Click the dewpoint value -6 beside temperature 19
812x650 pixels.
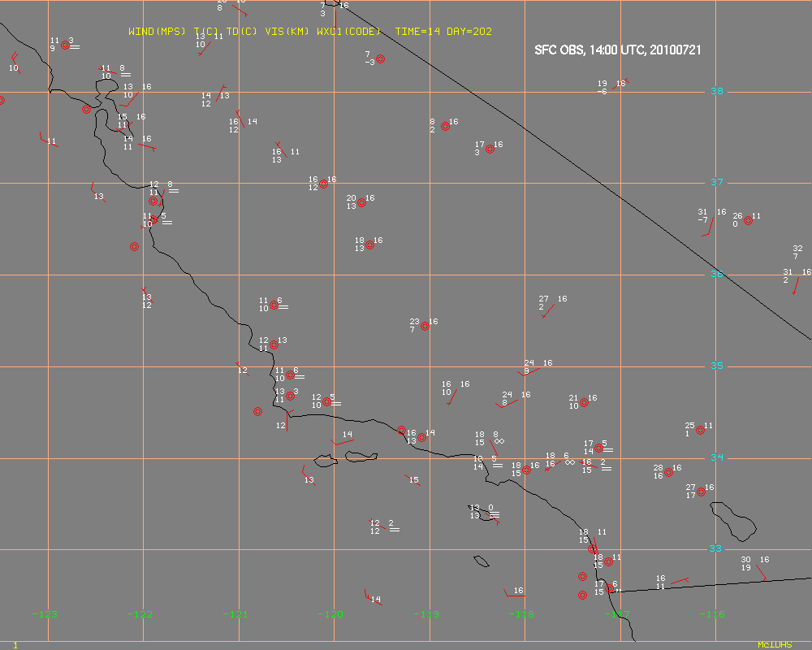click(602, 92)
